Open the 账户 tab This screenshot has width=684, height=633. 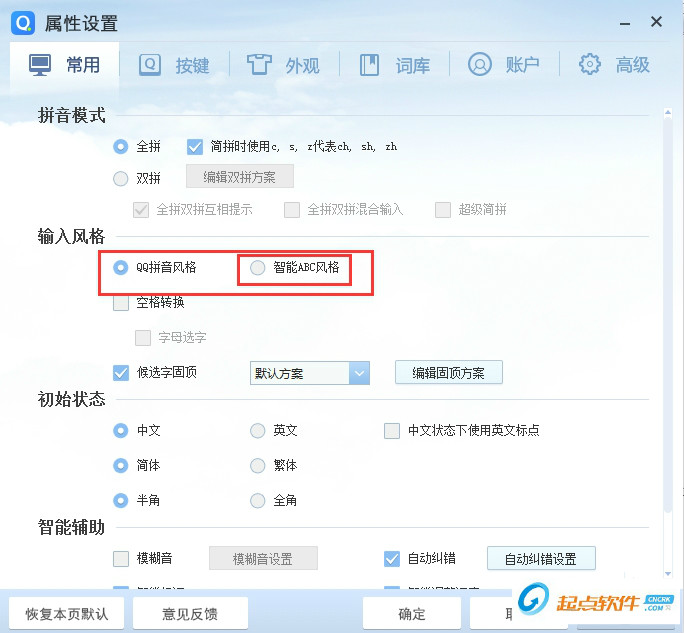click(x=523, y=65)
